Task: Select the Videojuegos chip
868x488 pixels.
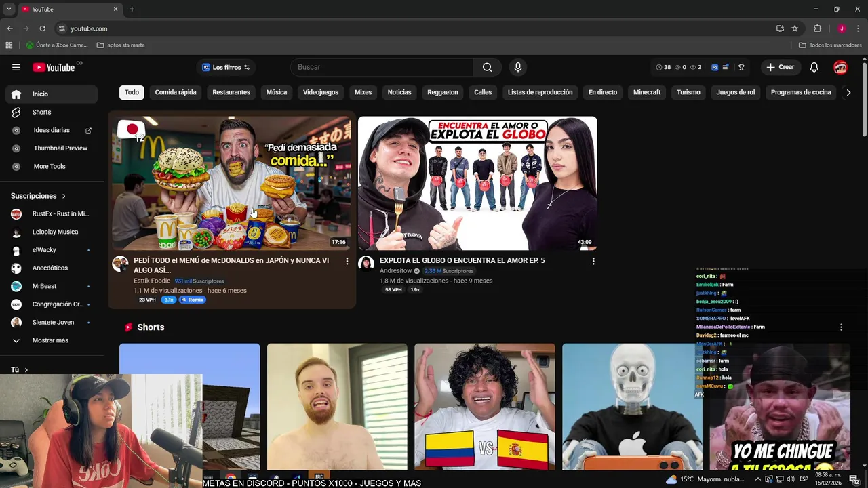Action: [321, 92]
